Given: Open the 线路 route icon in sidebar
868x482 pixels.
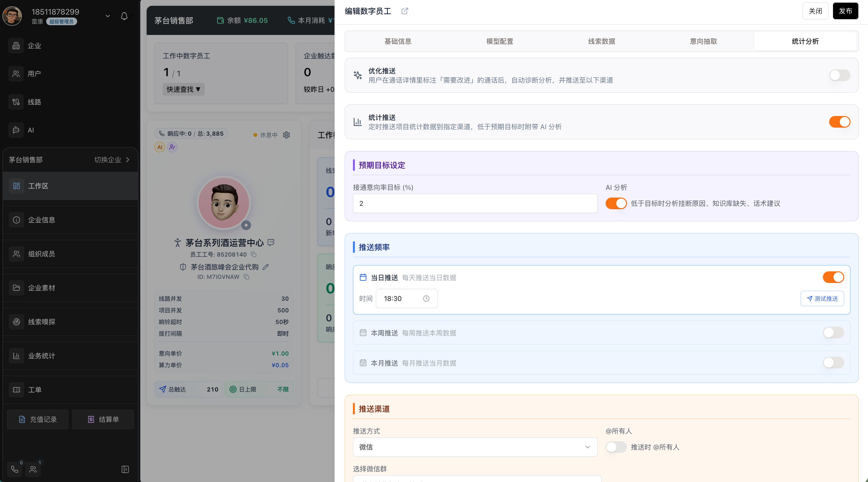Looking at the screenshot, I should point(16,102).
